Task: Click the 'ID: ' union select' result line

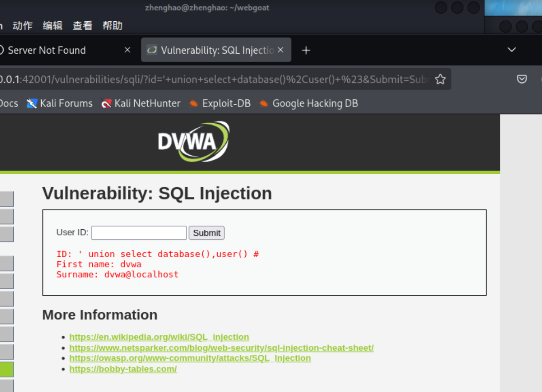Action: click(157, 254)
